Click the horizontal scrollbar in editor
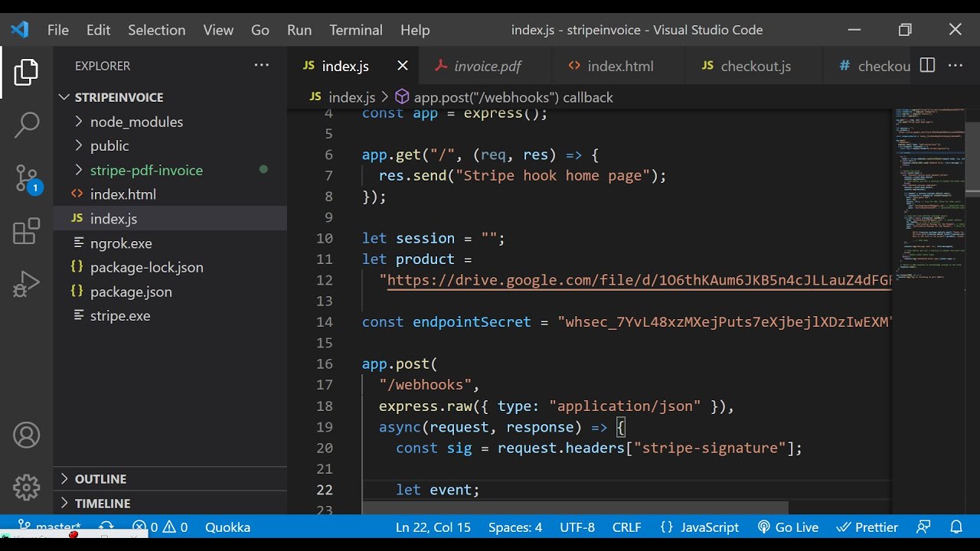The height and width of the screenshot is (551, 980). point(574,508)
